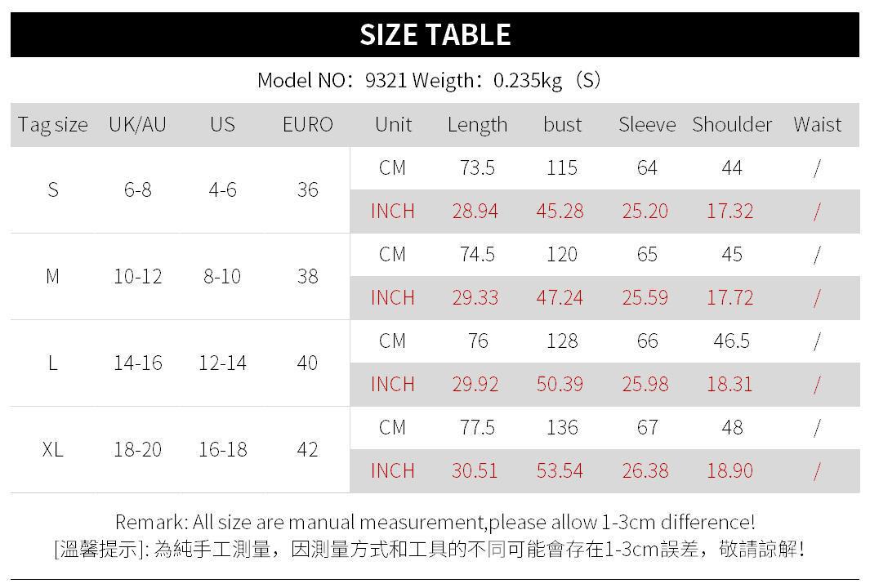Click the red 26.38 sleeve value

tap(645, 471)
